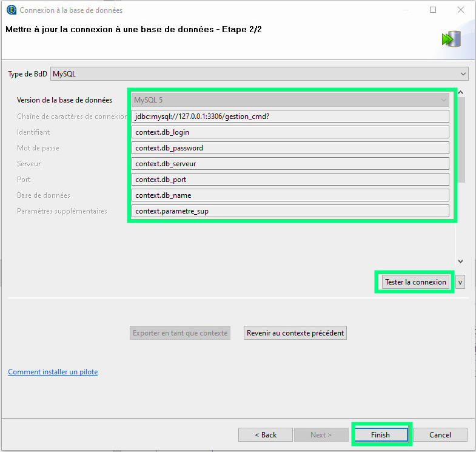Click the vertical scrollbar thumb of the form panel

tap(461, 140)
